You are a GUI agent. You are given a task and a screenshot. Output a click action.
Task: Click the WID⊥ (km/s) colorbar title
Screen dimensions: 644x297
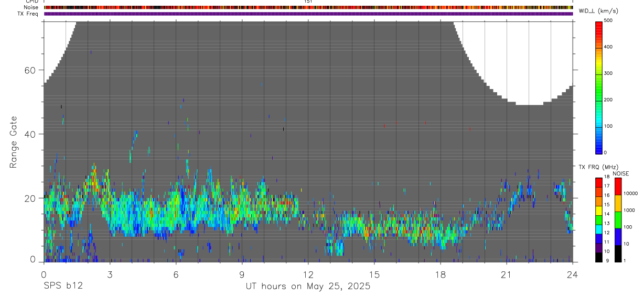598,10
